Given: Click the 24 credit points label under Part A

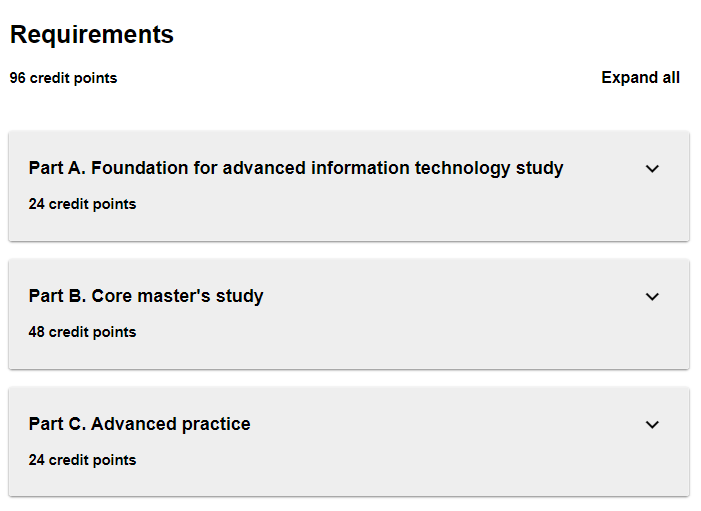Looking at the screenshot, I should pyautogui.click(x=82, y=204).
